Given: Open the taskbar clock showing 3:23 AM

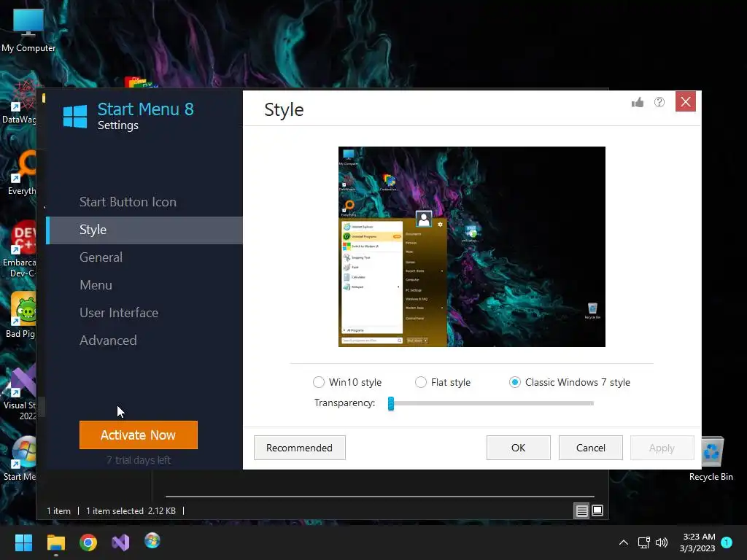Looking at the screenshot, I should coord(697,542).
